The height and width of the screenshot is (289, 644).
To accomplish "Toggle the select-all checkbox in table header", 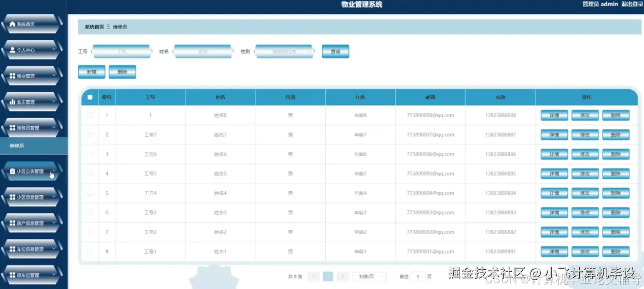I will click(90, 97).
